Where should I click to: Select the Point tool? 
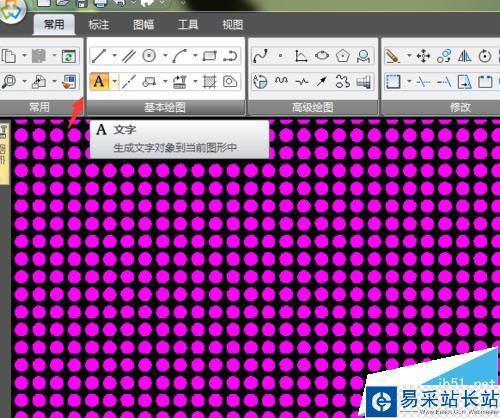pos(281,56)
